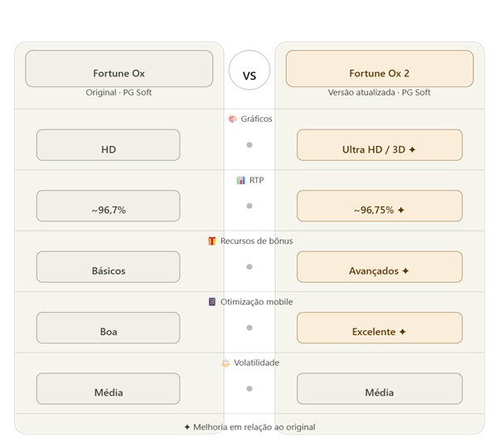Select the Fortune Ox 2 header card
Viewport: 499px width, 448px height.
pyautogui.click(x=380, y=69)
